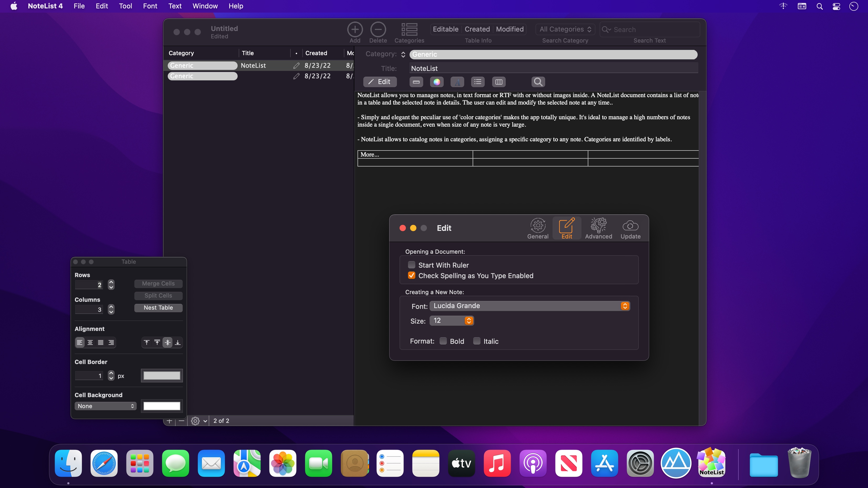868x488 pixels.
Task: Uncheck Check Spelling as You Type Enabled
Action: (411, 275)
